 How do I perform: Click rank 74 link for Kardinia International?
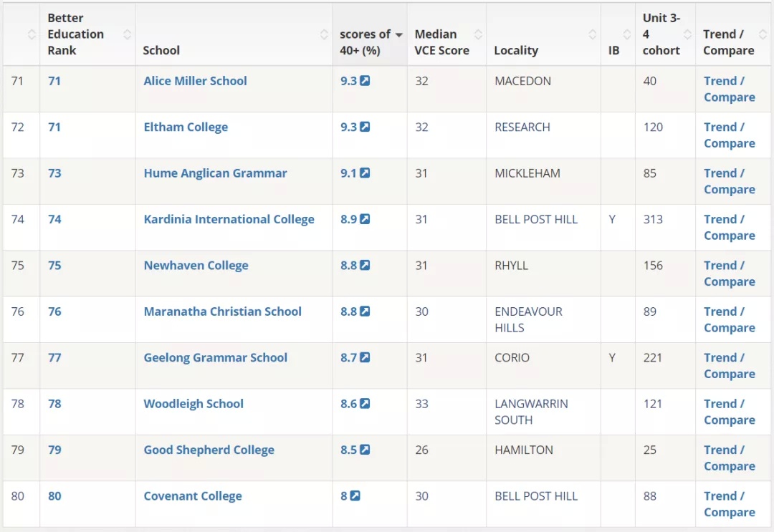tap(54, 219)
